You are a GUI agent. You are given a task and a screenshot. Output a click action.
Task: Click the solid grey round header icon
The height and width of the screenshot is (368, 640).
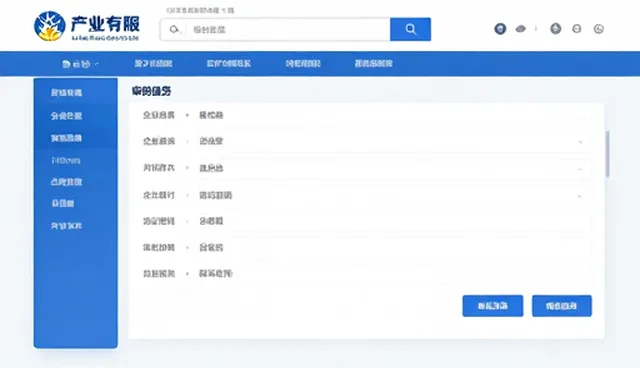556,29
